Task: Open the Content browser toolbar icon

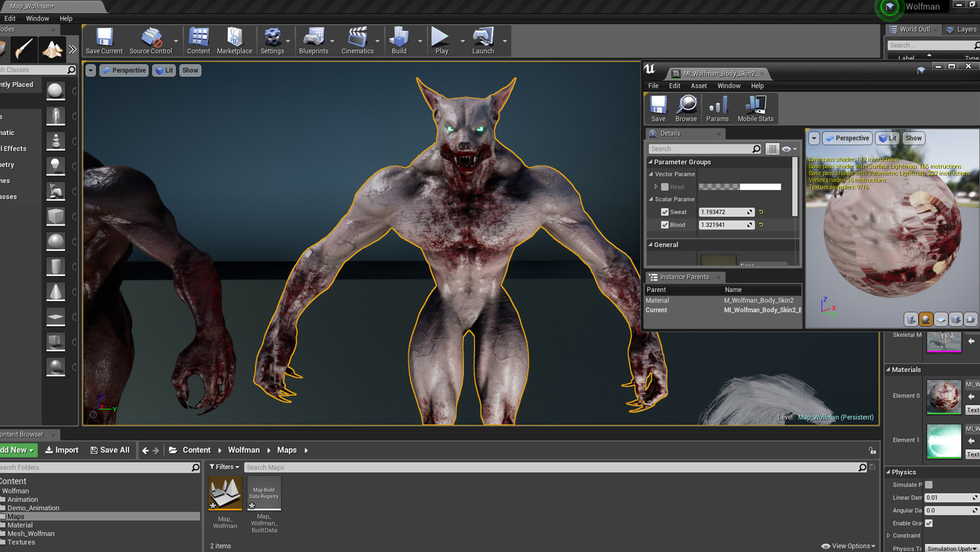Action: [198, 41]
